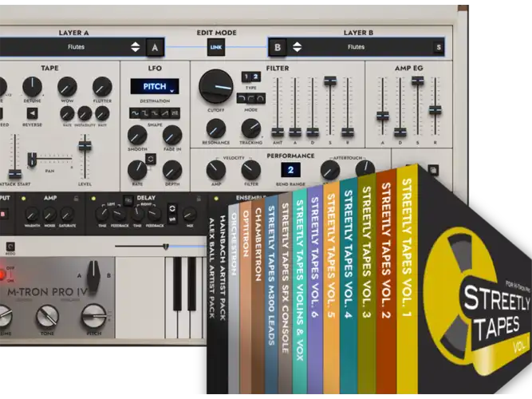The height and width of the screenshot is (399, 532).
Task: Click the AMP EG S slider
Action: [418, 81]
